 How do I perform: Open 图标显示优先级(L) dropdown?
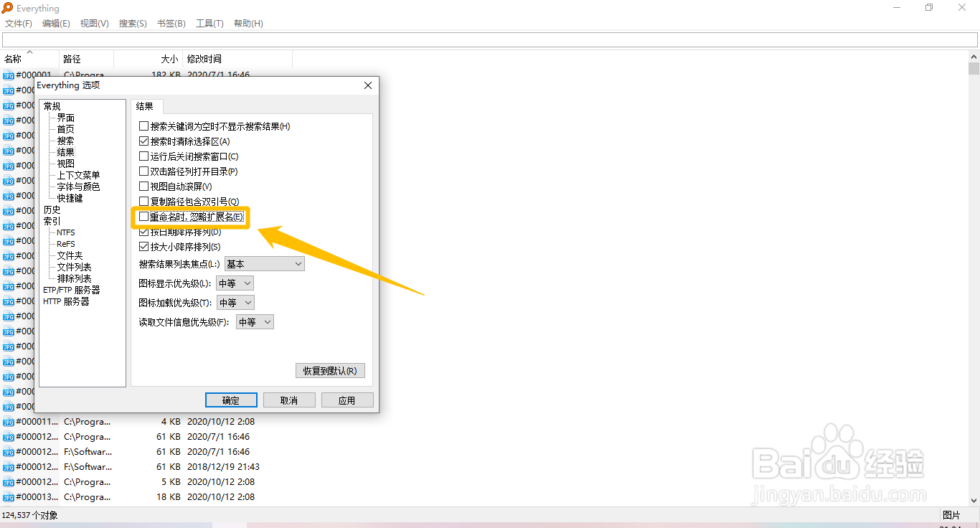coord(235,283)
